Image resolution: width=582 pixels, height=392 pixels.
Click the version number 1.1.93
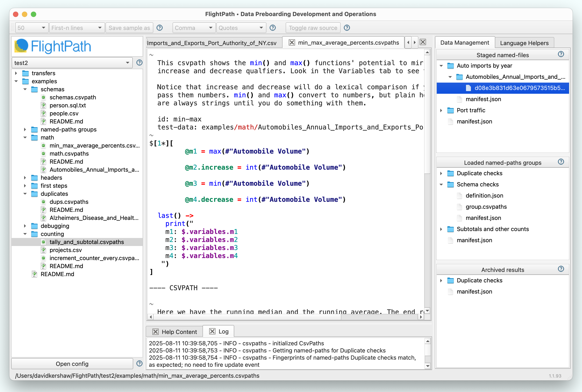coord(555,376)
